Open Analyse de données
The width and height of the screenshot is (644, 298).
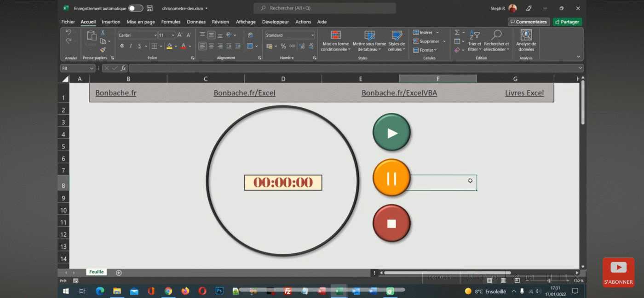(x=526, y=41)
